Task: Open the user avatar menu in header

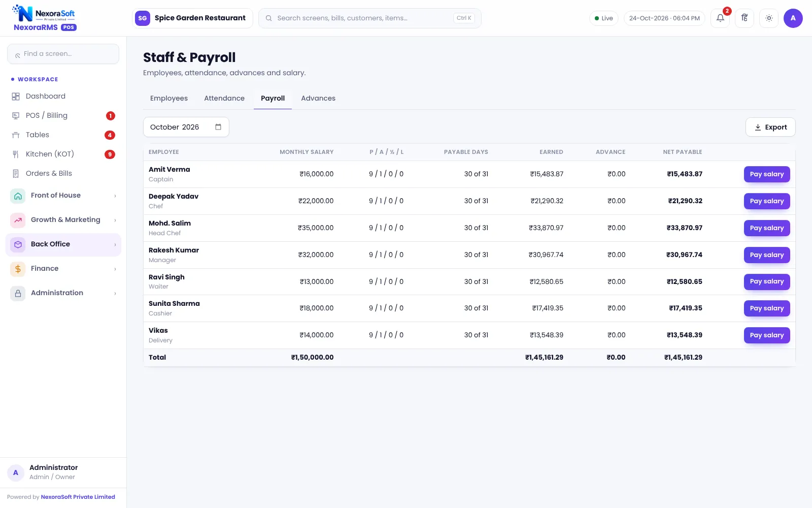Action: tap(793, 18)
